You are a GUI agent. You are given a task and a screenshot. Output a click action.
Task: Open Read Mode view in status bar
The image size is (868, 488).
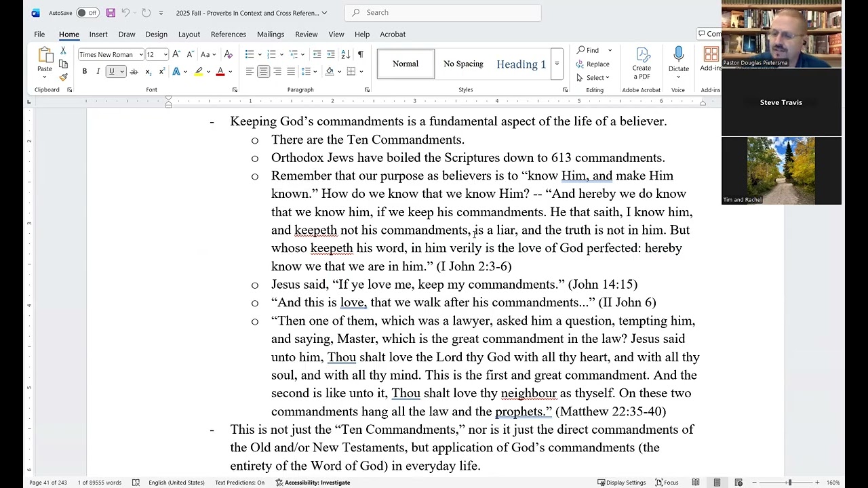coord(696,483)
